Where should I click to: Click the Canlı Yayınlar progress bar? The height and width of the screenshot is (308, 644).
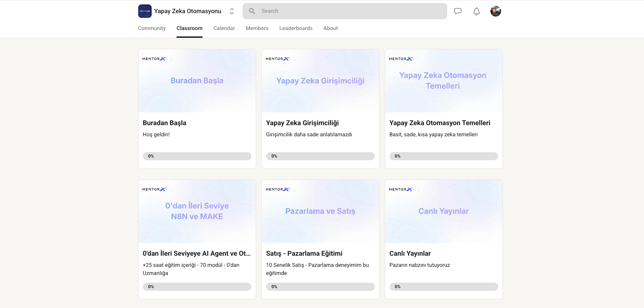[443, 287]
